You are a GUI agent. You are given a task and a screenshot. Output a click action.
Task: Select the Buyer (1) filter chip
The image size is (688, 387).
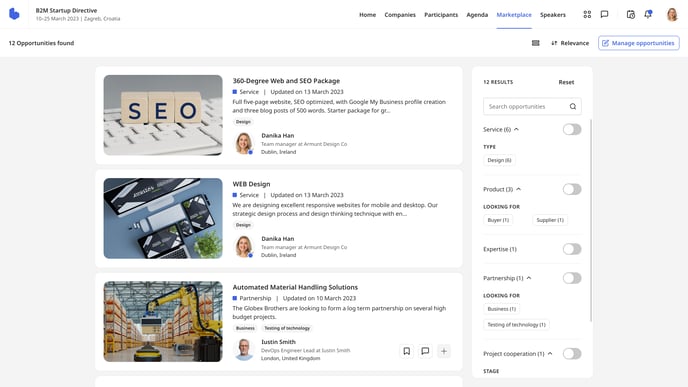pos(498,220)
